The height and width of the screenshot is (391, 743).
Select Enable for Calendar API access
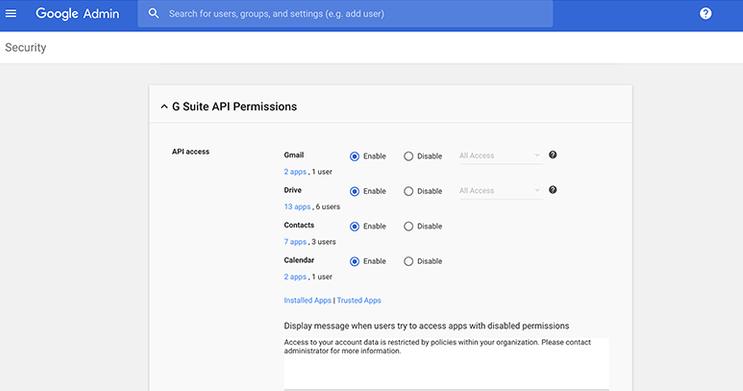coord(354,262)
